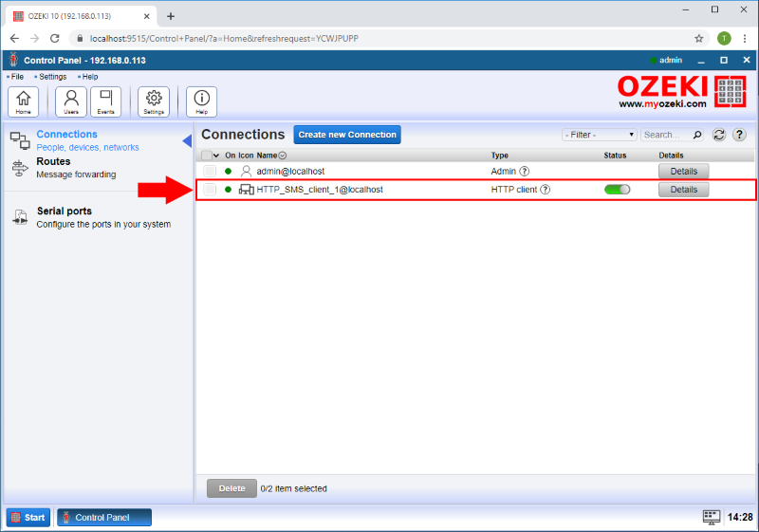Click Routes Message forwarding entry

coord(76,168)
